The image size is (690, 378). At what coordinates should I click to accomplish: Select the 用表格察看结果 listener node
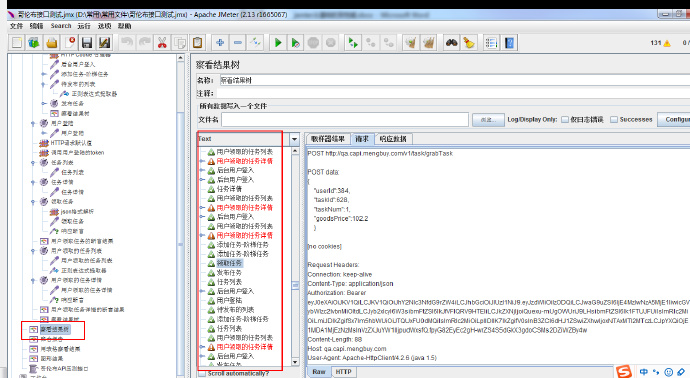click(60, 349)
